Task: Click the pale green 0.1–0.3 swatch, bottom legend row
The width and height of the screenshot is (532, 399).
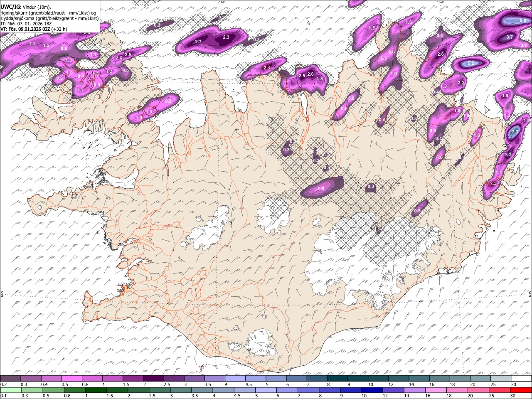Action: (11, 390)
